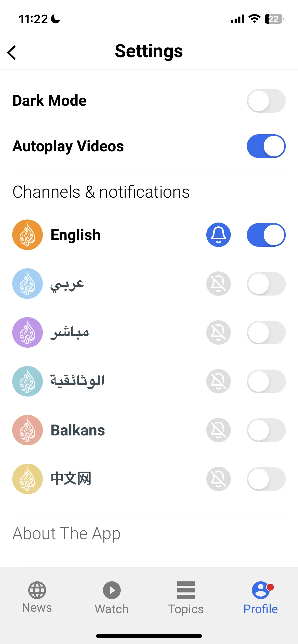Tap the muted bell for Arabic channel
The height and width of the screenshot is (644, 298).
219,284
